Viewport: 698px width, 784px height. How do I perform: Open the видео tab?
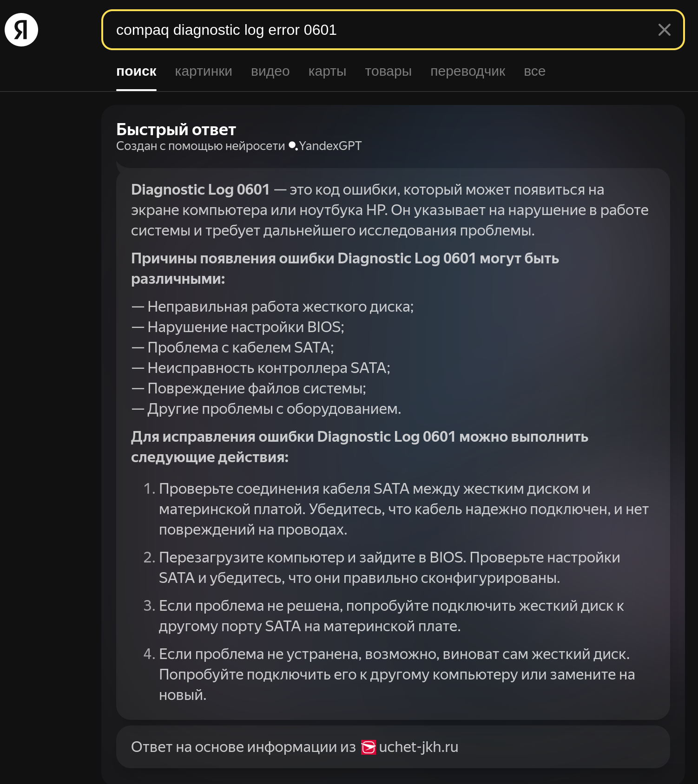pyautogui.click(x=270, y=72)
